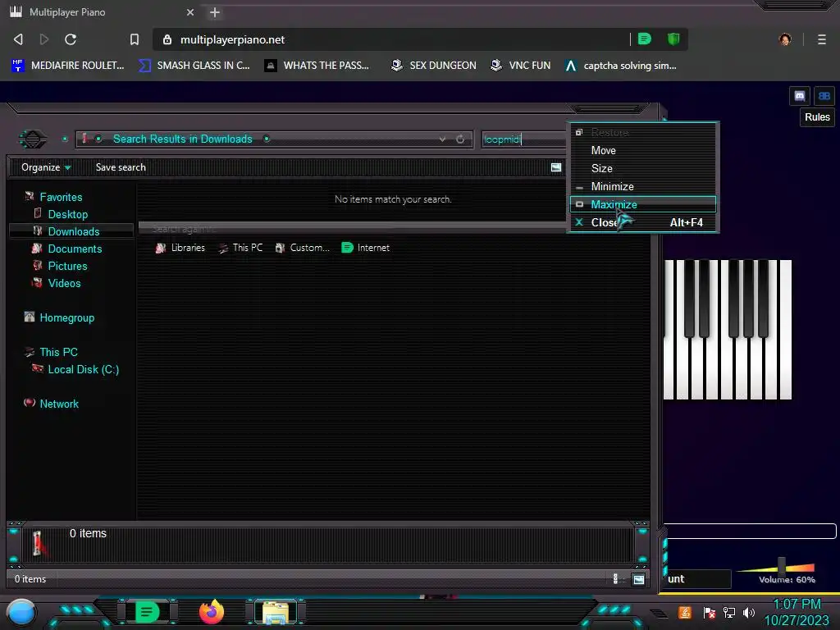
Task: Open green chat extension in address bar
Action: 645,39
